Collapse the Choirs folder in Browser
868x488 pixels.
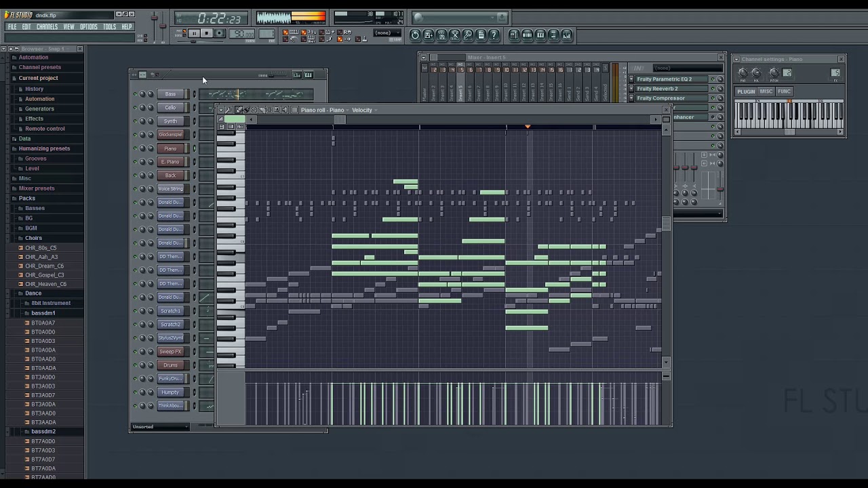33,238
